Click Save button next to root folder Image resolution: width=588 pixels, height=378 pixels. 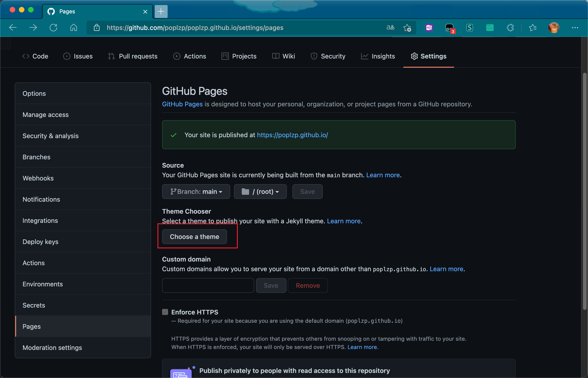(x=307, y=192)
